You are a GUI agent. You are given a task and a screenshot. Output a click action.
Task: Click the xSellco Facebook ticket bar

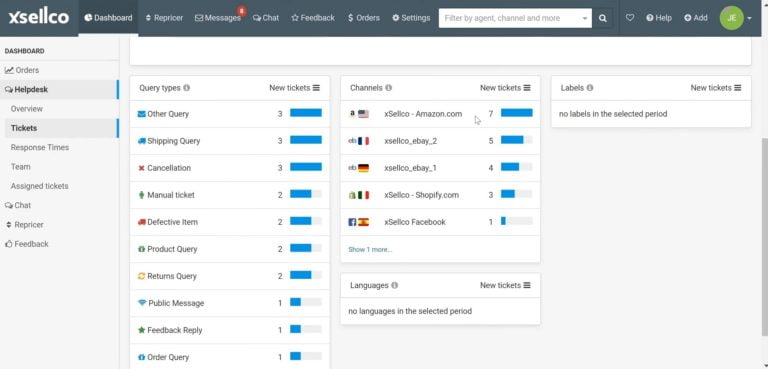(516, 221)
